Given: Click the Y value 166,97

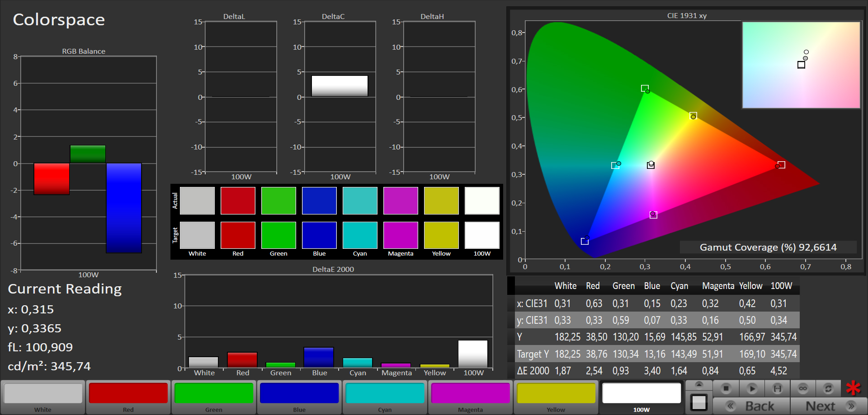Looking at the screenshot, I should 752,337.
